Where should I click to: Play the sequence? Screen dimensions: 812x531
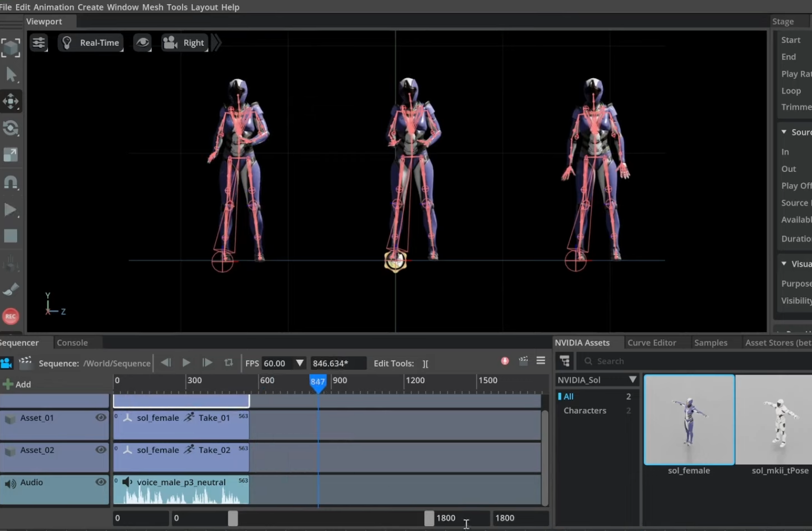click(186, 363)
